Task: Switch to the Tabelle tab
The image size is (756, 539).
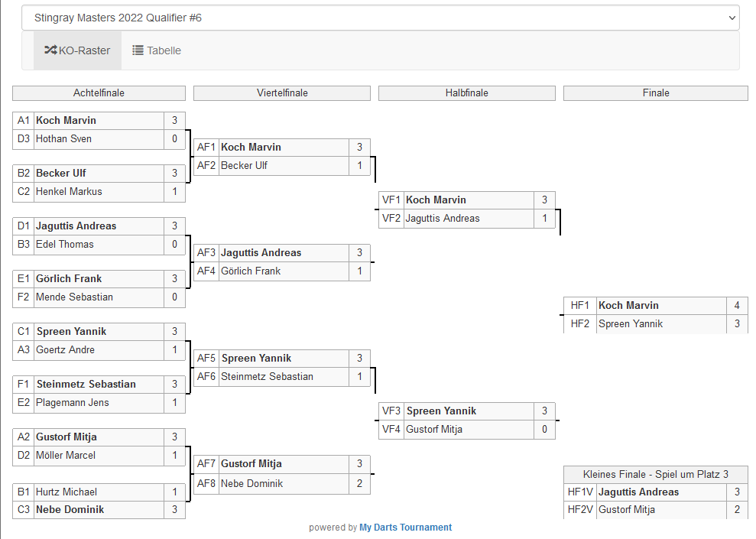Action: coord(157,50)
